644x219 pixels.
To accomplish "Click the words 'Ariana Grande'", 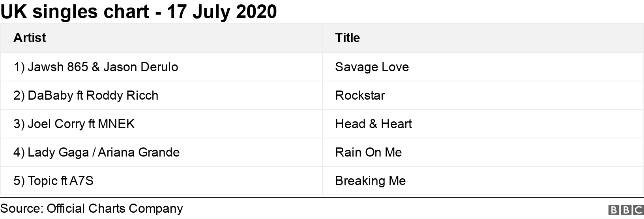I will (x=139, y=152).
